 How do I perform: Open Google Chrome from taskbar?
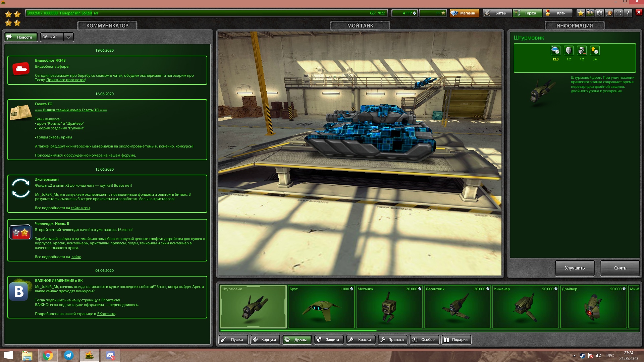(x=48, y=356)
